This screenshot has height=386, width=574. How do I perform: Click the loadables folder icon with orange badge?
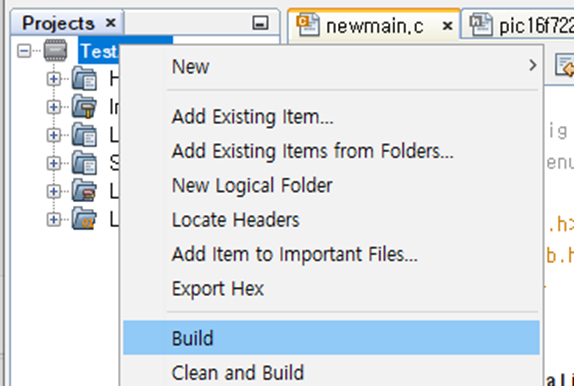(x=84, y=219)
